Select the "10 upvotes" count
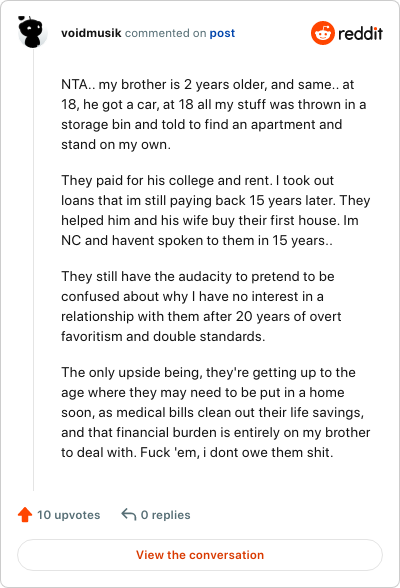Screen dimensions: 400x588 coord(69,515)
